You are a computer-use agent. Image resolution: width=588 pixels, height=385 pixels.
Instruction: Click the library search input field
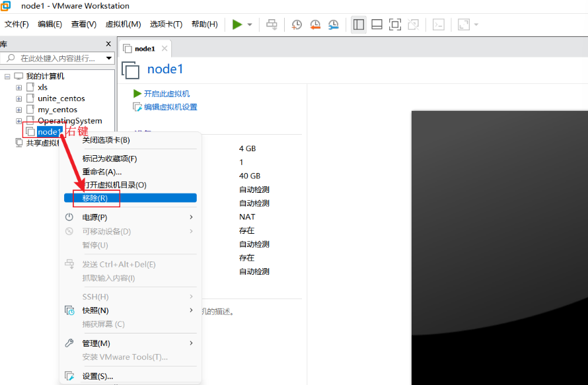tap(56, 58)
